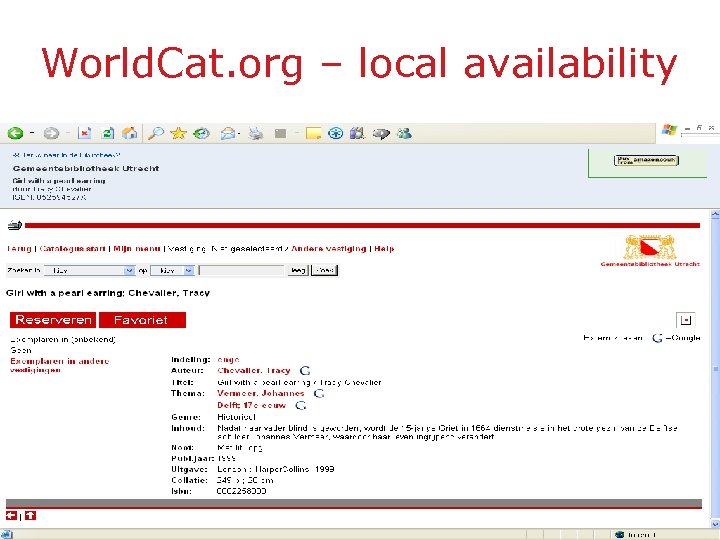Open the 'op' search field dropdown
This screenshot has height=540, width=720.
tap(173, 270)
